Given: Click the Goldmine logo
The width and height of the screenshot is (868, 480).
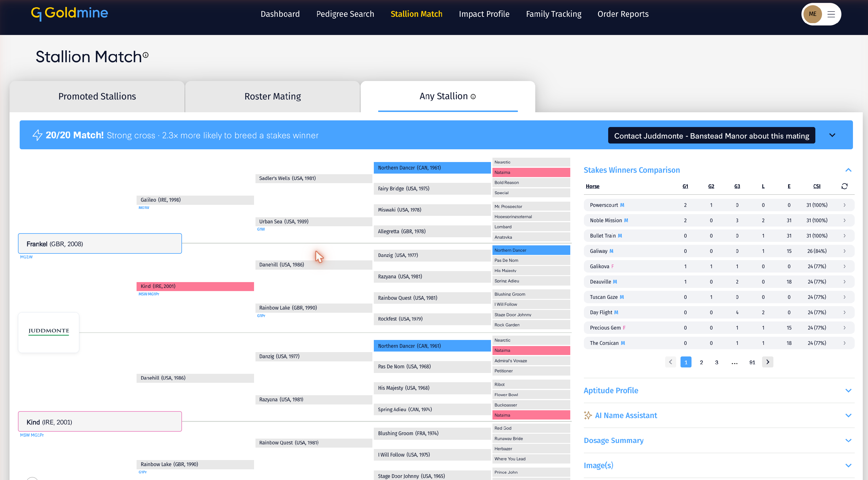Looking at the screenshot, I should tap(69, 14).
